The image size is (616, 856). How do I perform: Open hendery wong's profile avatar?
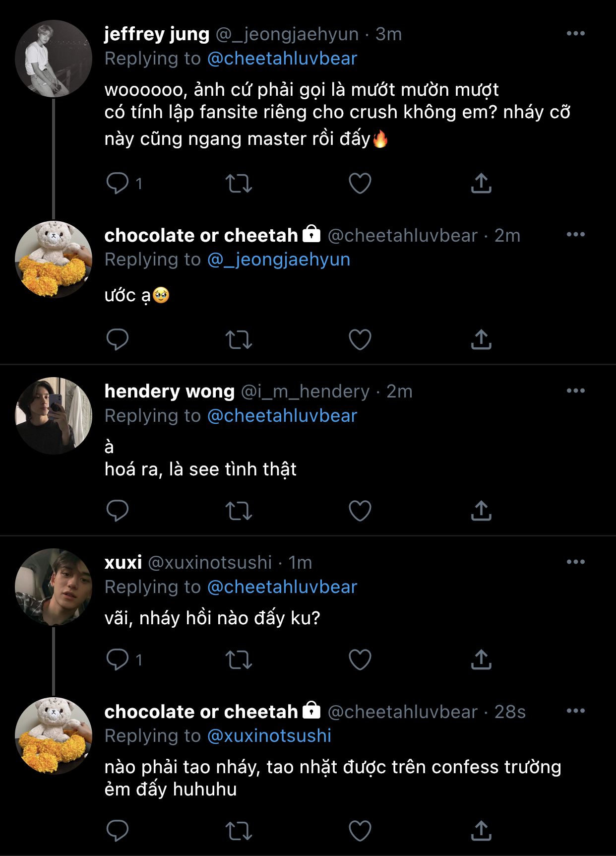click(x=54, y=416)
